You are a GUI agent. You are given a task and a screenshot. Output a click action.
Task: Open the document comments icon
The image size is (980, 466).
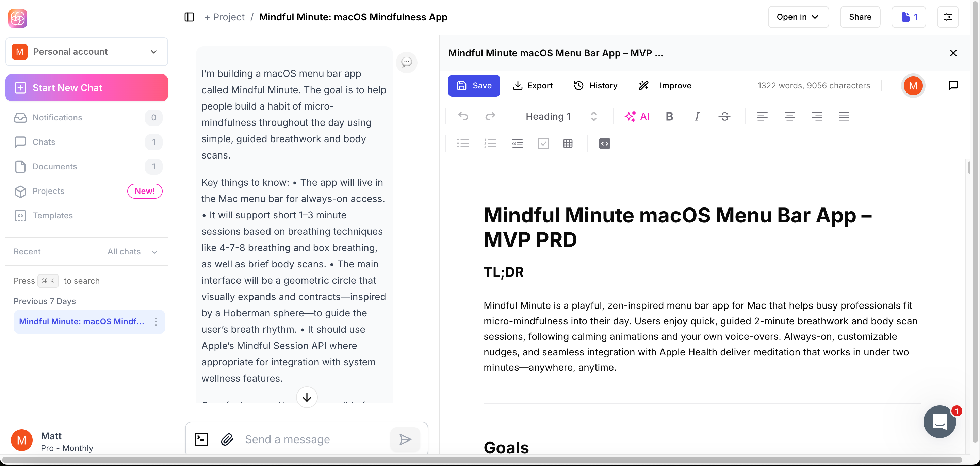(953, 86)
